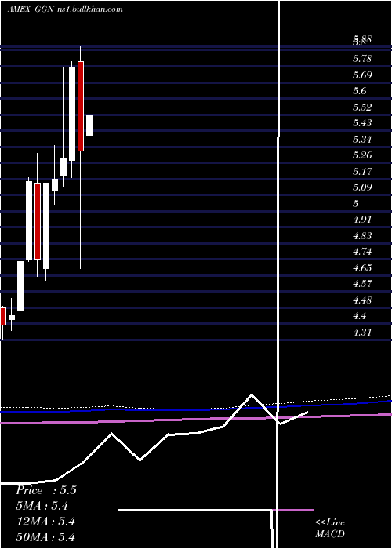The width and height of the screenshot is (392, 549).
Task: Click the 4.4 price axis label
Action: pyautogui.click(x=359, y=316)
